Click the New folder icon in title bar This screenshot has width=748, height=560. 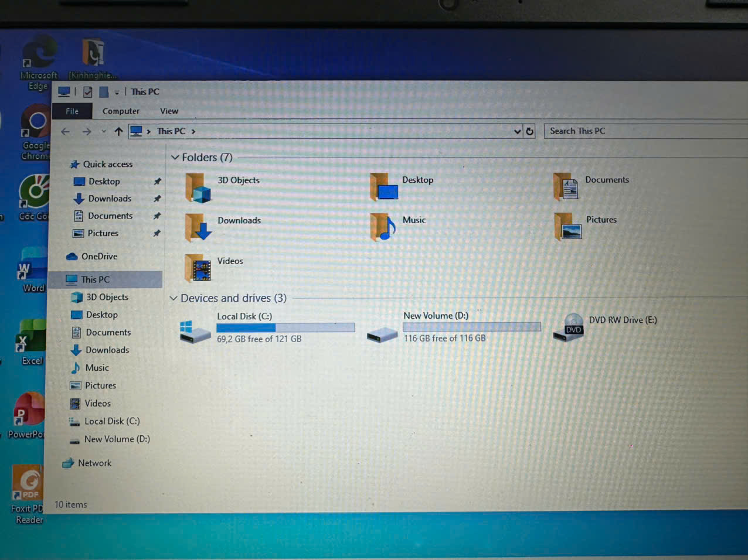tap(104, 92)
